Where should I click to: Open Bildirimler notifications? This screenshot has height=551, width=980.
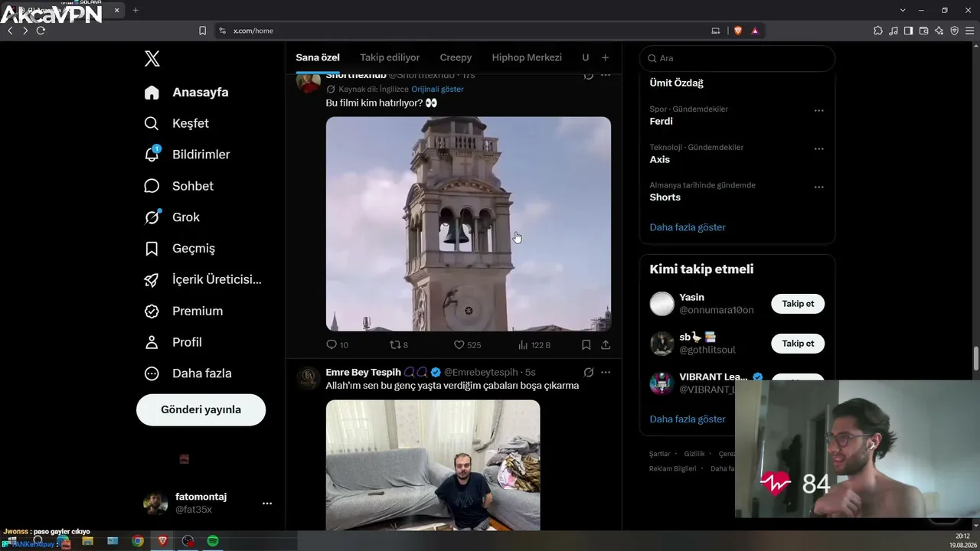tap(187, 155)
